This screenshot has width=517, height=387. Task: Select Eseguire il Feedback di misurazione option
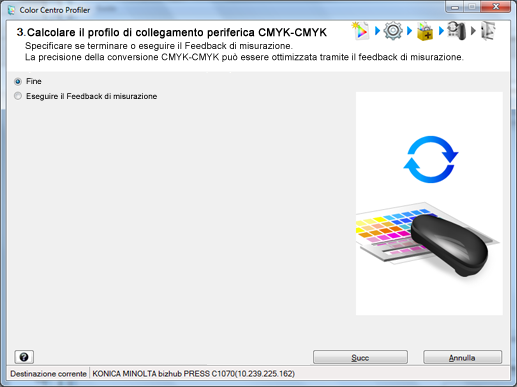coord(18,96)
